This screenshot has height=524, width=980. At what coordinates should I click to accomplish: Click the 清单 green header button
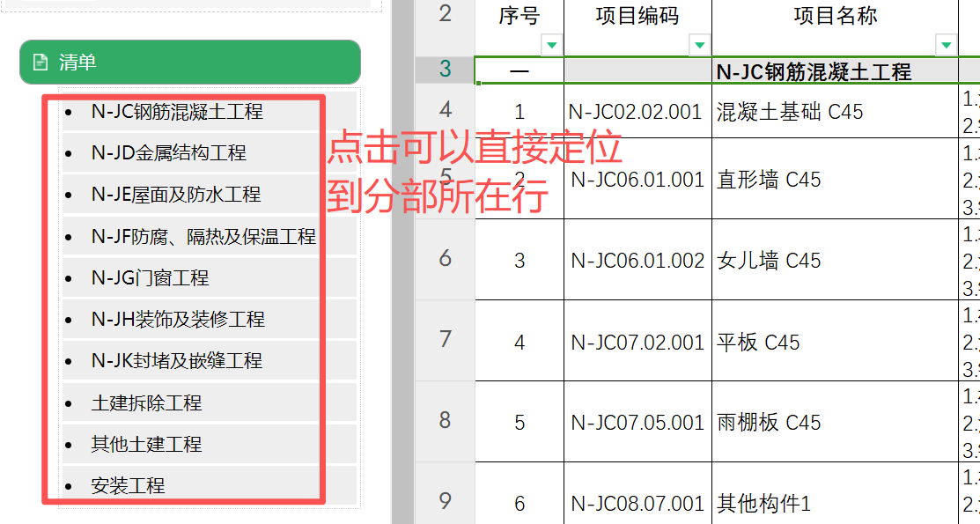click(190, 63)
